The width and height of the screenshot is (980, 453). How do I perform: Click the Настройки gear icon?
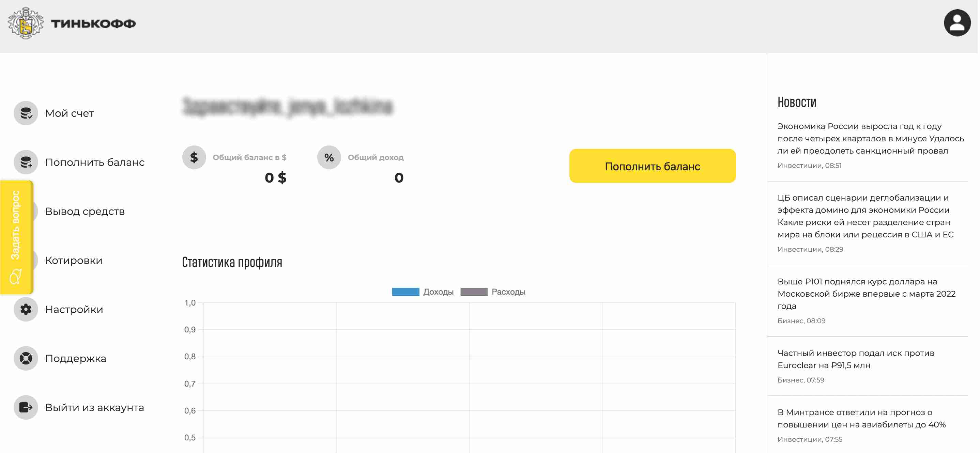(x=26, y=309)
